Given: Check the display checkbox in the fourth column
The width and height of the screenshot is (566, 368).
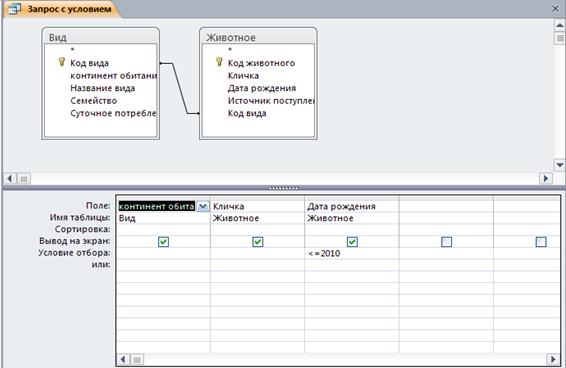Looking at the screenshot, I should [447, 242].
